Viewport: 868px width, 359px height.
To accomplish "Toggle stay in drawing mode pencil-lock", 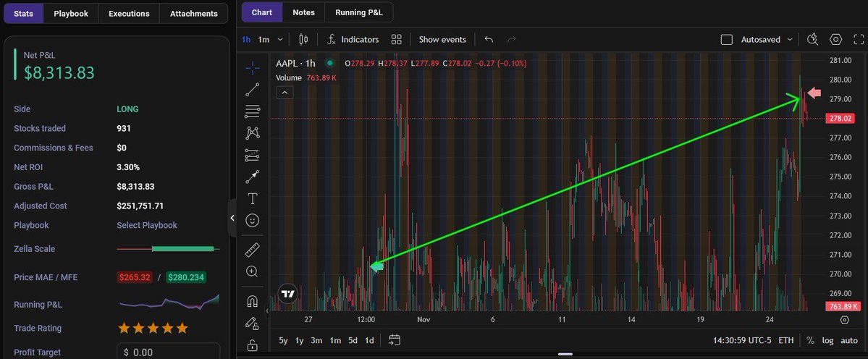I will pyautogui.click(x=253, y=323).
